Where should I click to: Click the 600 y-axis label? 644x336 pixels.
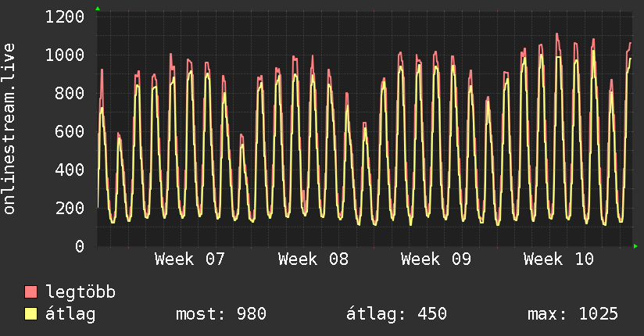tap(70, 131)
